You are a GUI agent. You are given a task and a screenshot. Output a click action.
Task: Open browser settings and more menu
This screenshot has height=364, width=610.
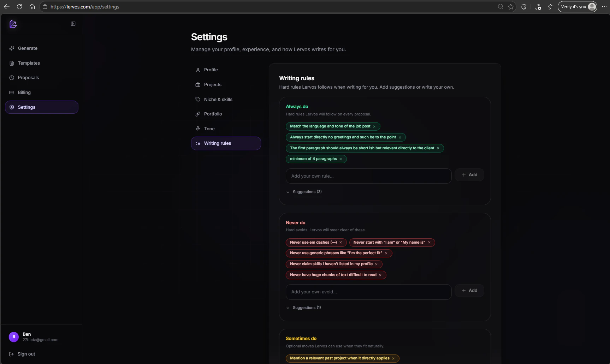click(x=604, y=7)
